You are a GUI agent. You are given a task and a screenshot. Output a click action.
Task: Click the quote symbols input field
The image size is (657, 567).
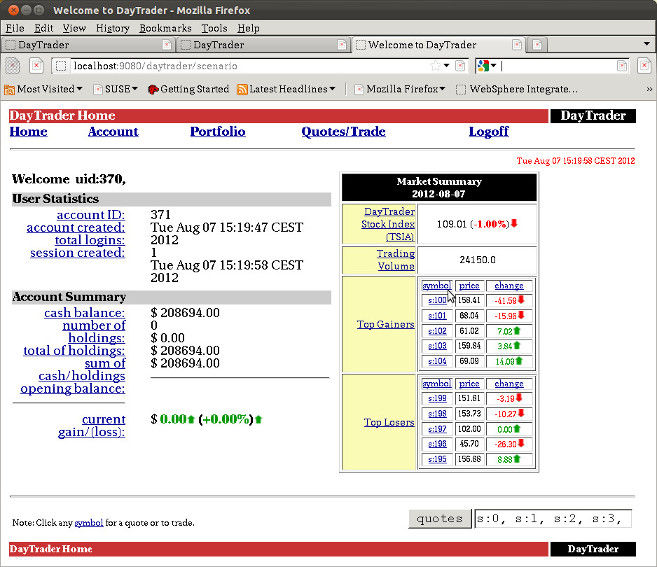[552, 518]
